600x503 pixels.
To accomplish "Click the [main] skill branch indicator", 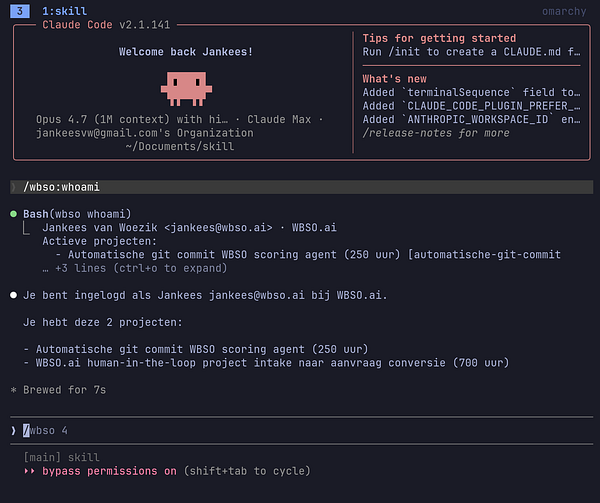I will pyautogui.click(x=61, y=457).
